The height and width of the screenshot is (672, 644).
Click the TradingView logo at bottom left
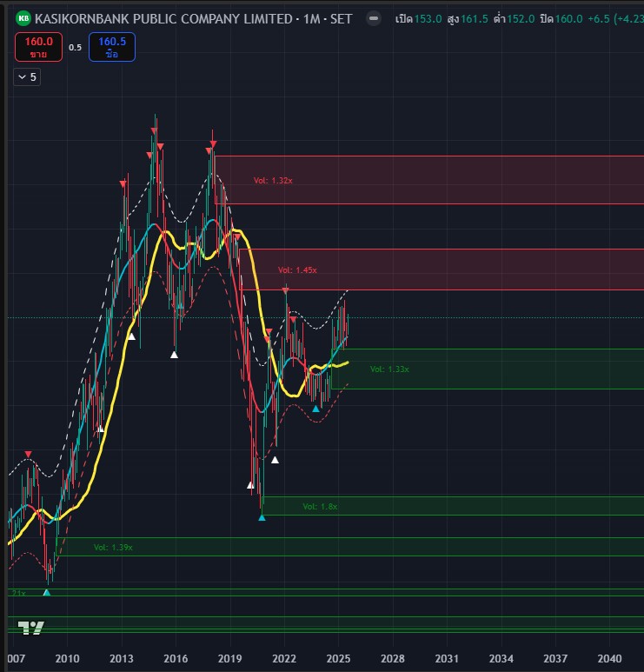[x=30, y=628]
